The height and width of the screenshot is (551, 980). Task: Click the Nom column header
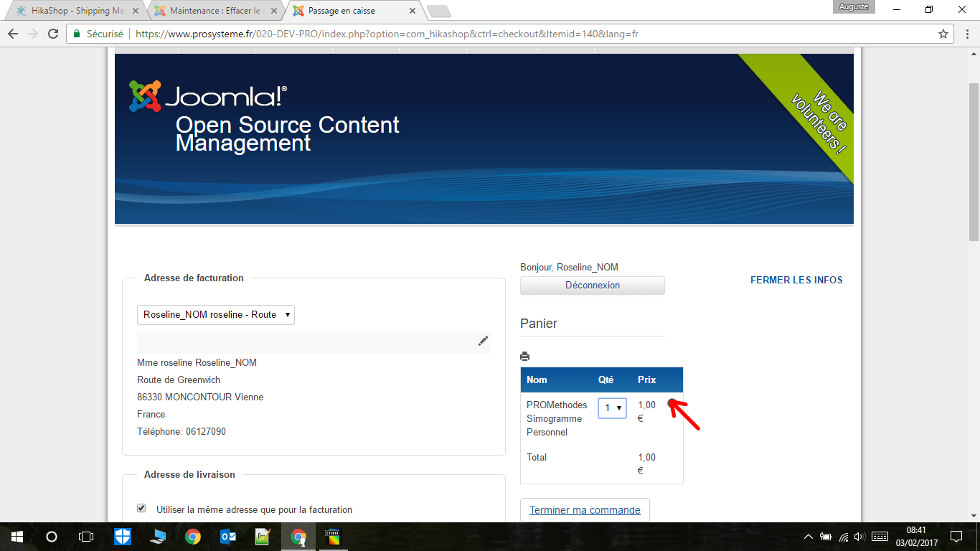point(537,380)
